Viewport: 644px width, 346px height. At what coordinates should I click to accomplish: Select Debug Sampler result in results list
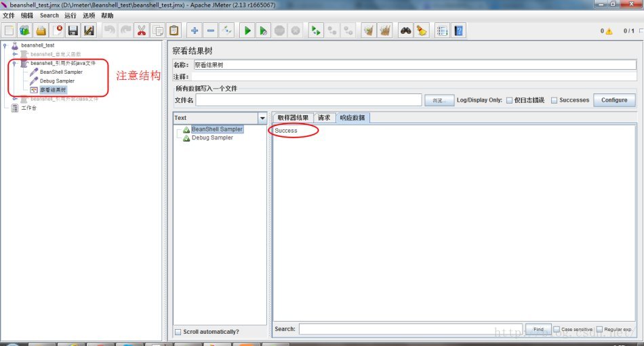point(212,138)
